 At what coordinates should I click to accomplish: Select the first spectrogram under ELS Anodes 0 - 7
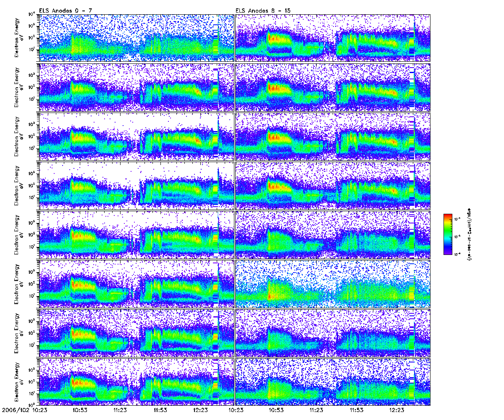click(136, 38)
